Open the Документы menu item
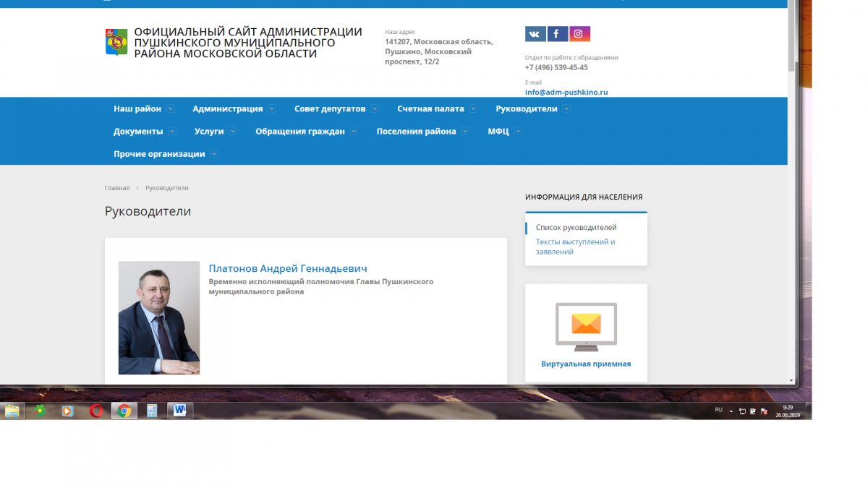Image resolution: width=868 pixels, height=488 pixels. (x=138, y=132)
